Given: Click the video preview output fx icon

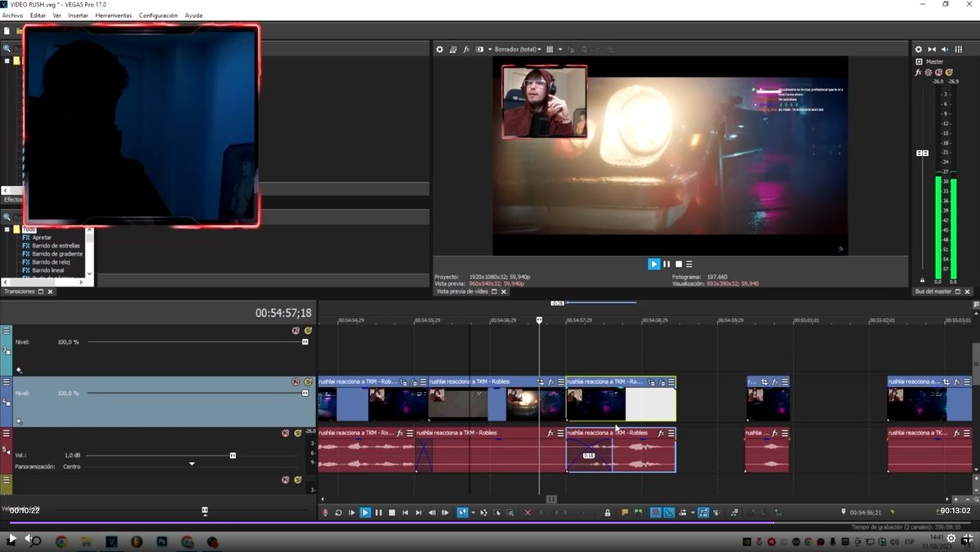Looking at the screenshot, I should pos(466,50).
